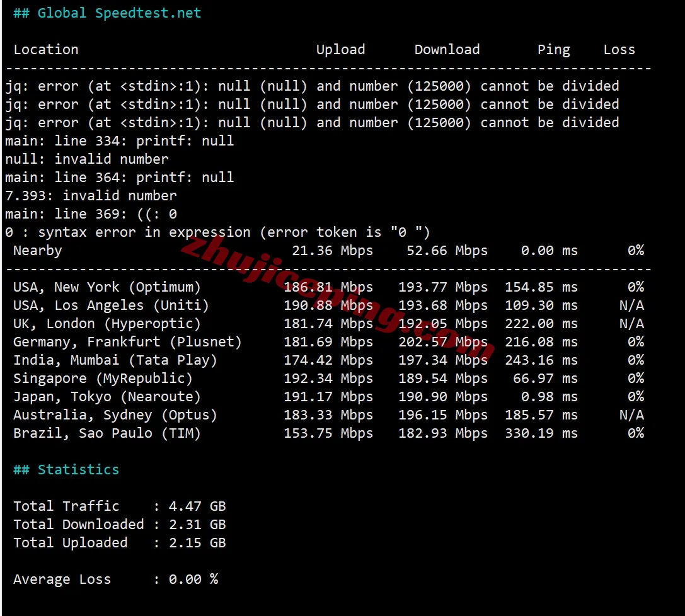Select the Average Loss statistic
Image resolution: width=685 pixels, height=616 pixels.
coord(61,579)
